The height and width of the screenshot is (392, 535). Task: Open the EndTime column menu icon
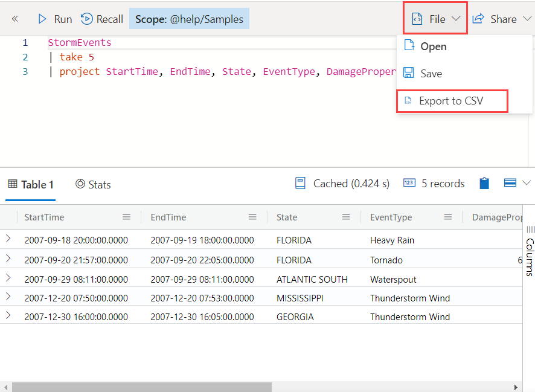pos(252,217)
